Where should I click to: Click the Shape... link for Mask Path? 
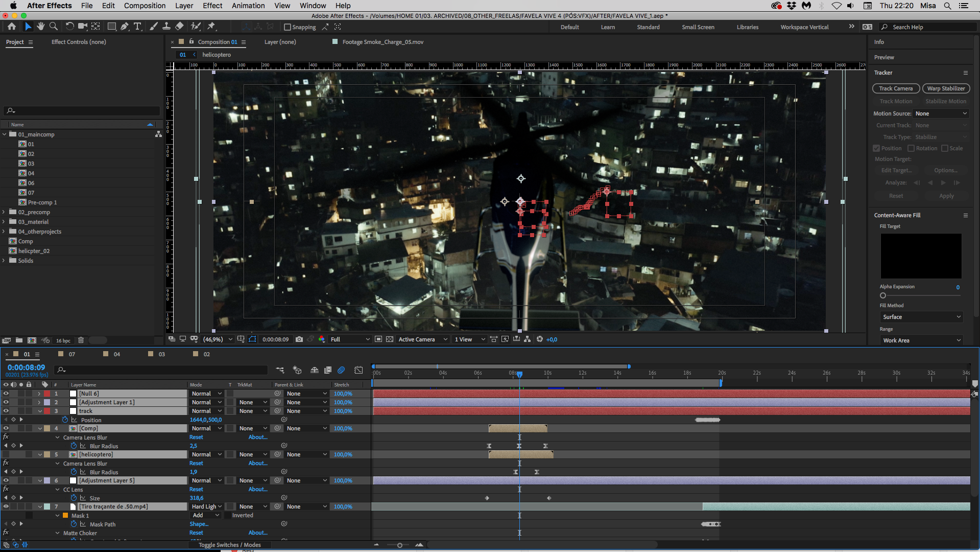(x=199, y=524)
